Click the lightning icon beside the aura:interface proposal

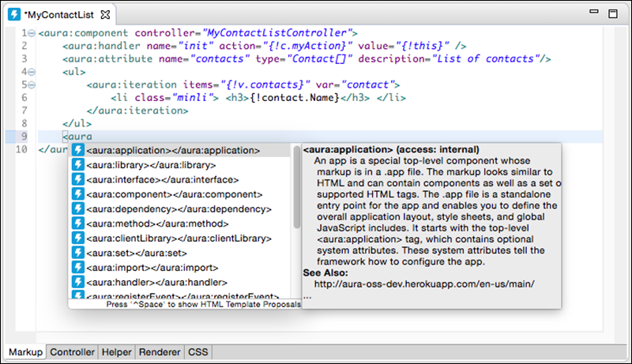(x=77, y=179)
